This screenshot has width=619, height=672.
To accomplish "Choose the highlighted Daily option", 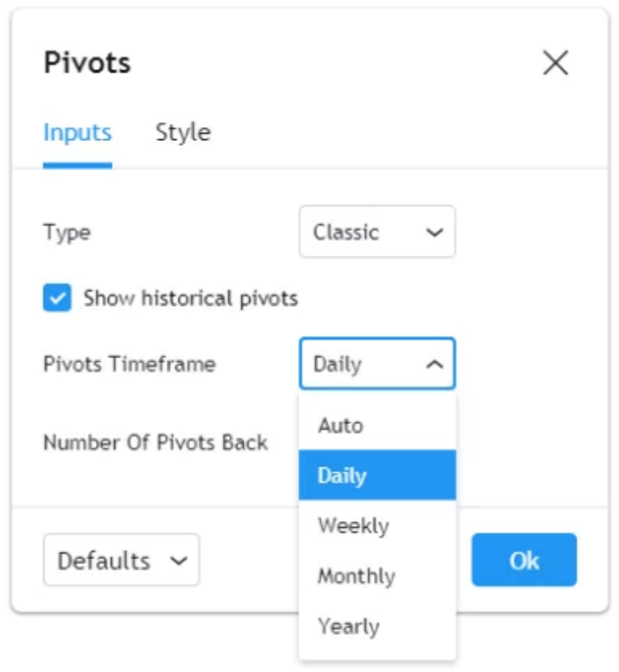I will coord(342,475).
